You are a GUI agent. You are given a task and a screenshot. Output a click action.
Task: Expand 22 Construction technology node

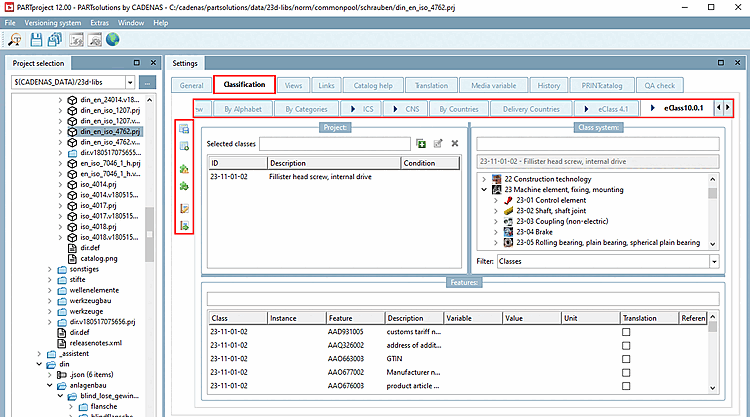(484, 179)
